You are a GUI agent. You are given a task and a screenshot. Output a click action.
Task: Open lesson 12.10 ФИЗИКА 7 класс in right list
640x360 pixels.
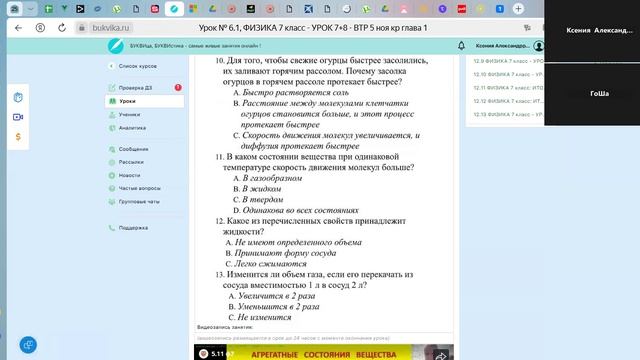508,74
